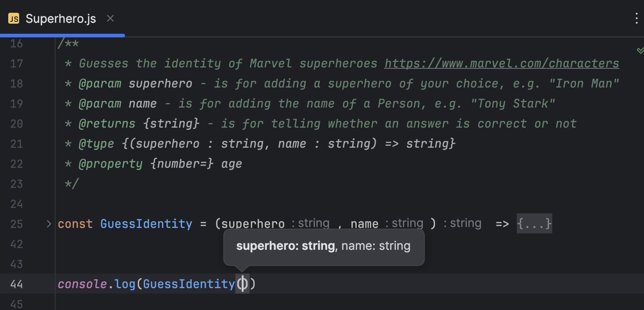Open the editor options kebab menu
This screenshot has width=644, height=310.
[x=637, y=18]
